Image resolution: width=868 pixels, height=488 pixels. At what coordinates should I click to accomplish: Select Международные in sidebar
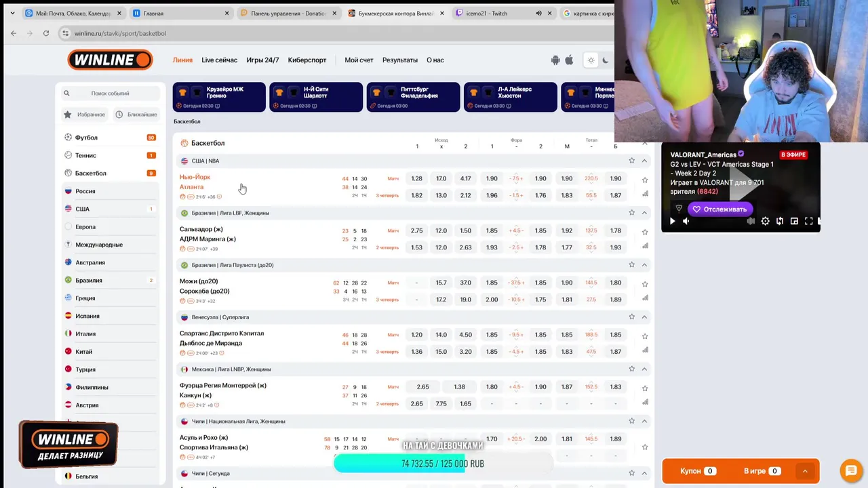(111, 245)
